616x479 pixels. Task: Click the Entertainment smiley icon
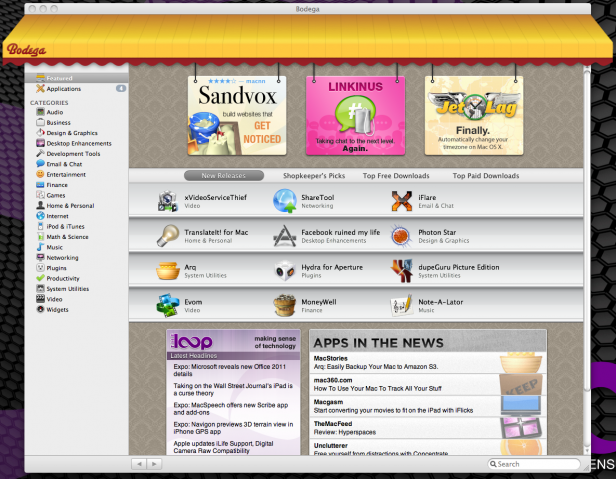(x=40, y=174)
